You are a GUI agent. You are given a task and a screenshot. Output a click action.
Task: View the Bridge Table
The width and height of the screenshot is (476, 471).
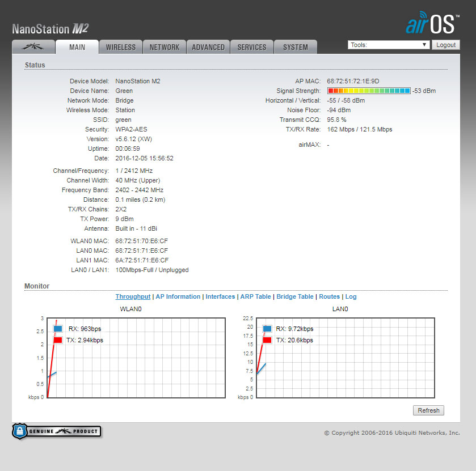295,296
